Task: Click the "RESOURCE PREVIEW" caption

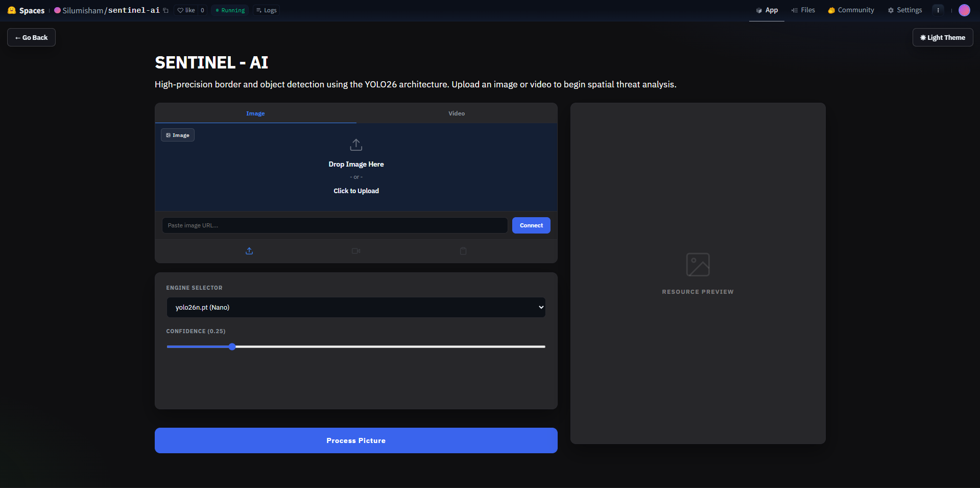Action: [x=698, y=292]
